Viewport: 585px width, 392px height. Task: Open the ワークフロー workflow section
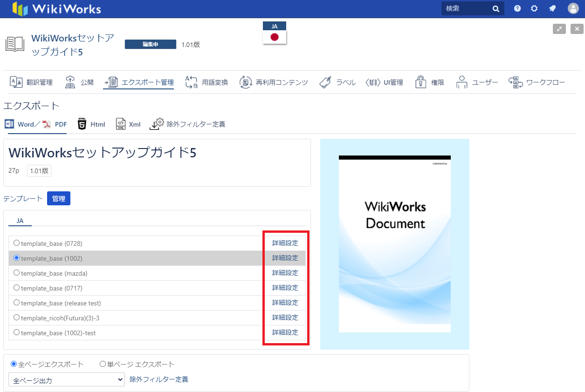537,82
